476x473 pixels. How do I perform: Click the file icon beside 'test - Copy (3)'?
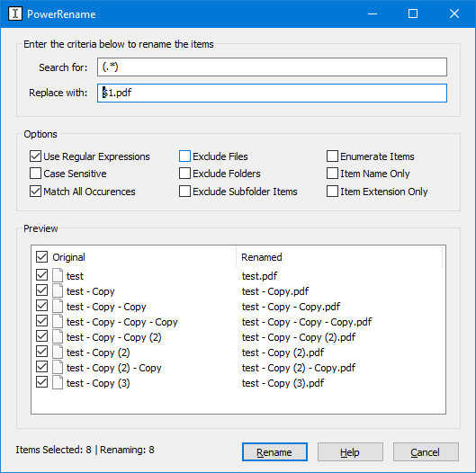(x=58, y=382)
